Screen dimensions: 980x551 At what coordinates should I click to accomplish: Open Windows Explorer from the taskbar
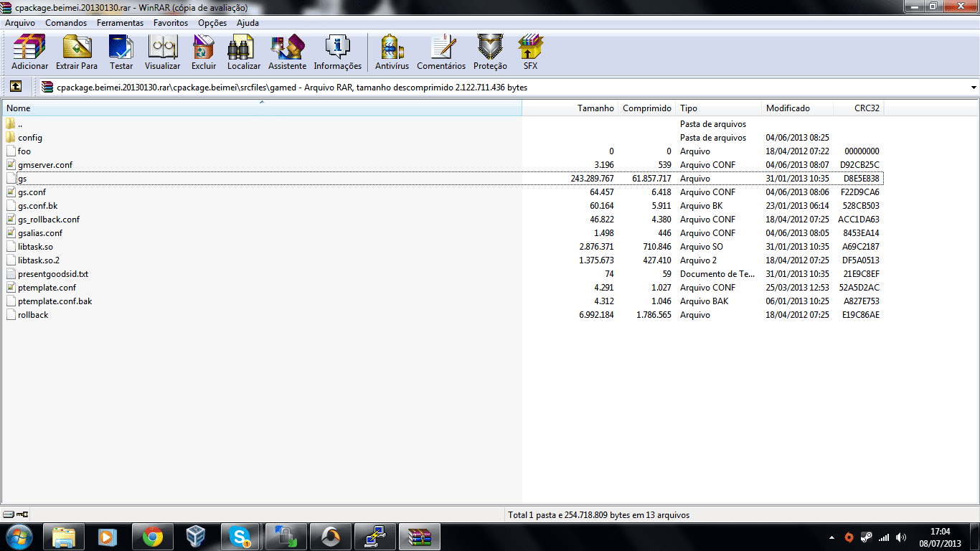[64, 537]
